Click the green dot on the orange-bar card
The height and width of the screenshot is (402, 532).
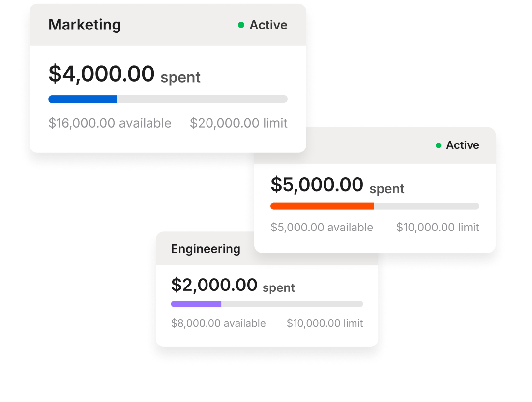pyautogui.click(x=439, y=145)
